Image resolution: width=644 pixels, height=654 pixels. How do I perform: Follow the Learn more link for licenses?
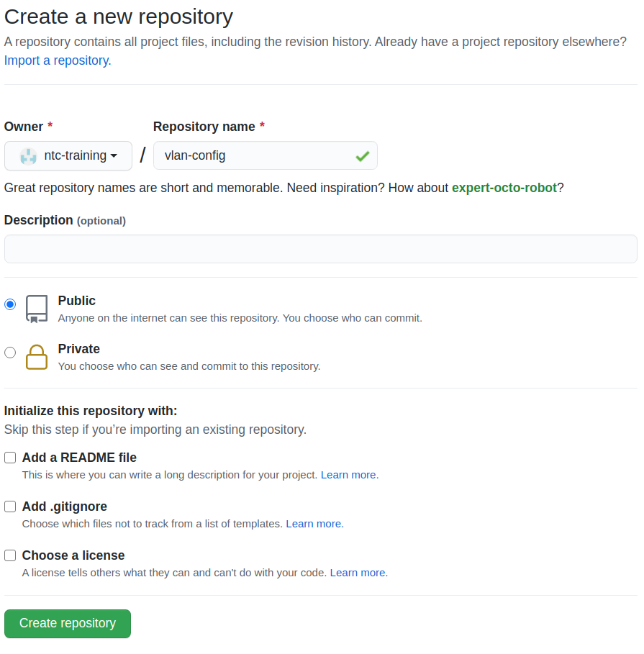point(358,573)
